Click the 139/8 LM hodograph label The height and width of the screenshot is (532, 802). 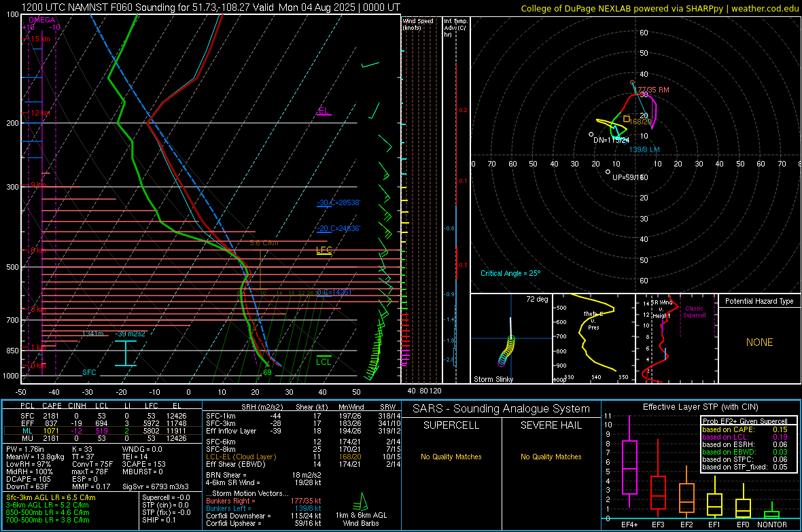(644, 150)
